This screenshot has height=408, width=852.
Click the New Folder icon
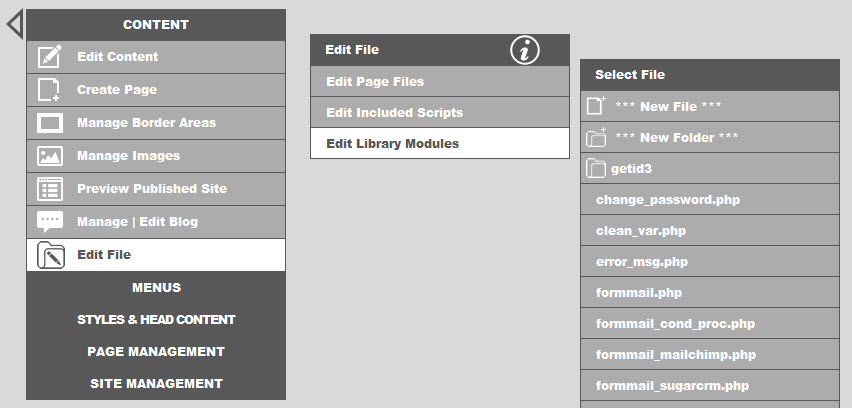[597, 137]
